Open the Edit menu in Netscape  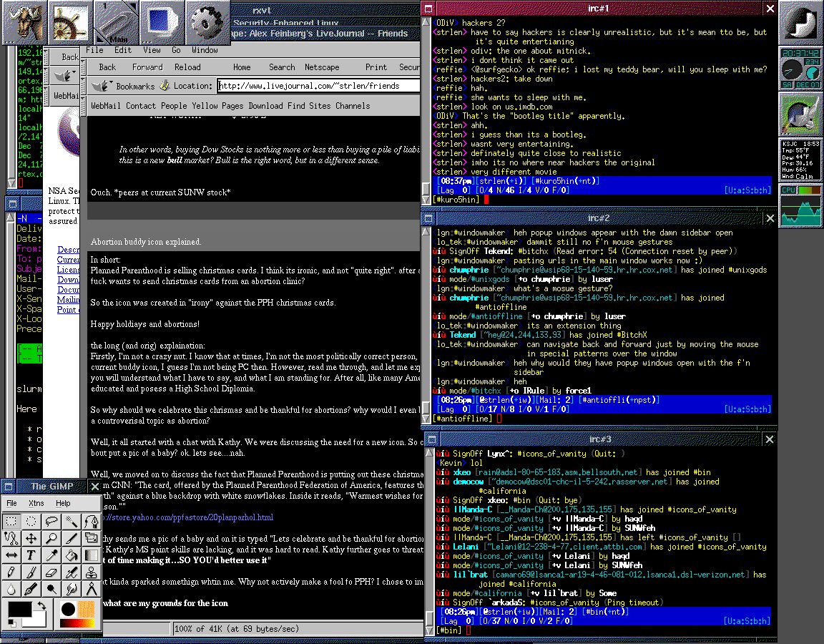pyautogui.click(x=123, y=50)
